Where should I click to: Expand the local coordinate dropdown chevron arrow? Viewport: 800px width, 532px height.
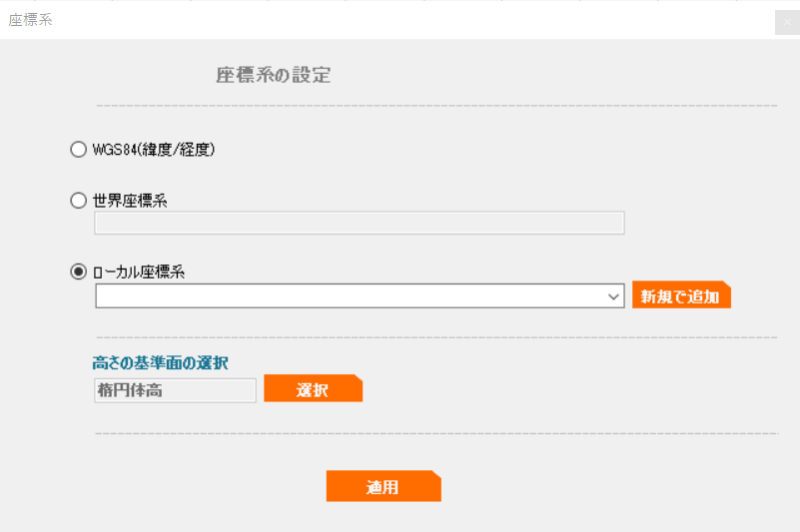coord(613,296)
